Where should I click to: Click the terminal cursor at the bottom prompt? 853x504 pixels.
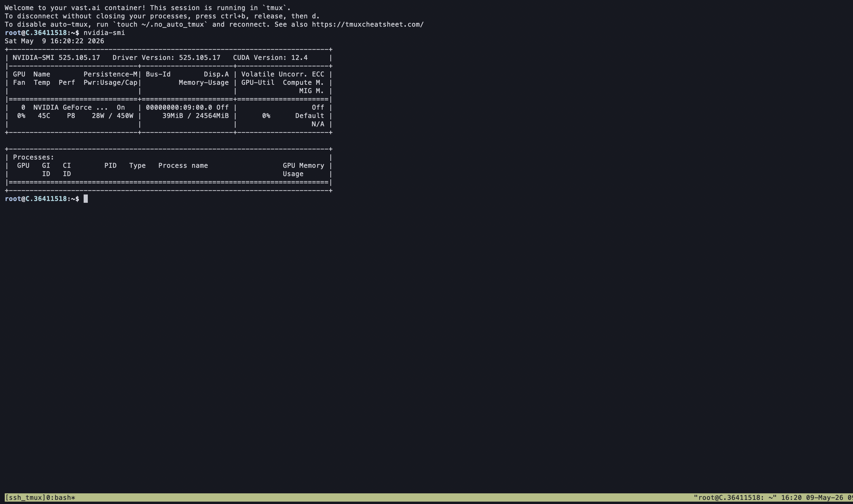[86, 199]
